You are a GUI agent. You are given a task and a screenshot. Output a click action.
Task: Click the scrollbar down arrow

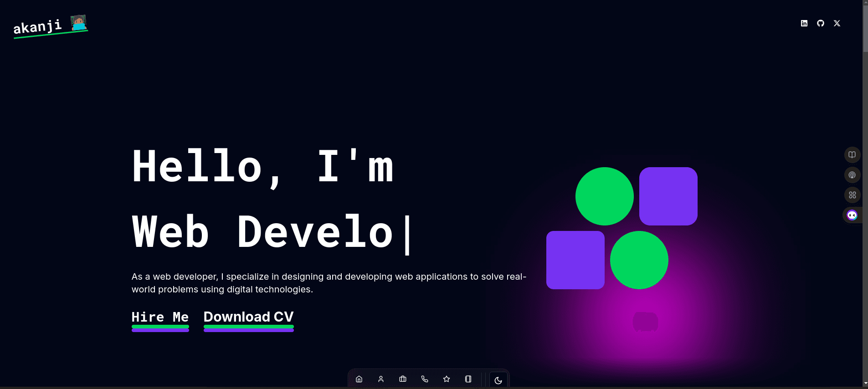point(865,384)
